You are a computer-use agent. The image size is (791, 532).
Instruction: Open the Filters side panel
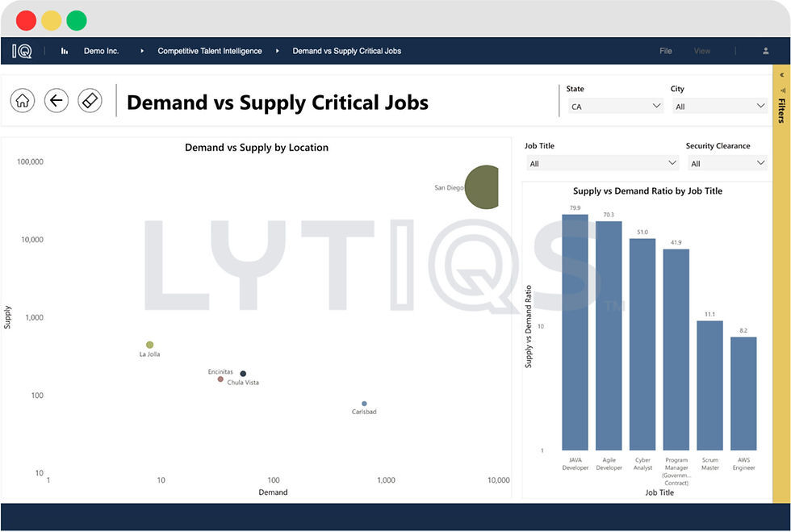point(781,111)
